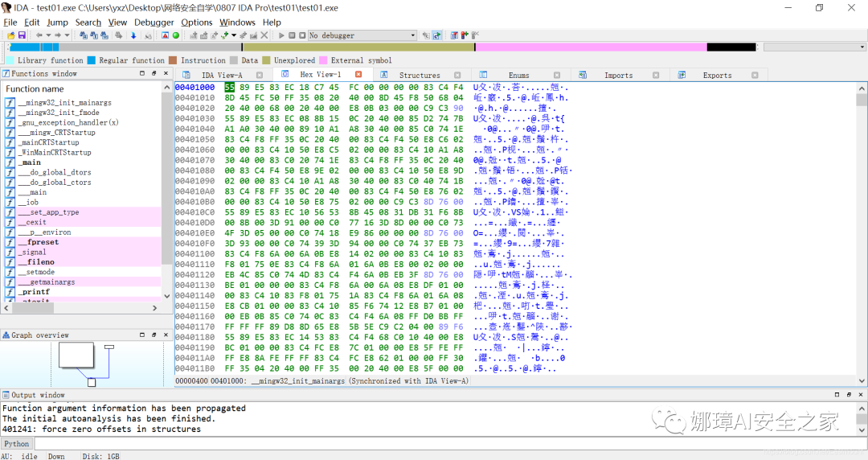
Task: Close the Imports tab
Action: [656, 75]
